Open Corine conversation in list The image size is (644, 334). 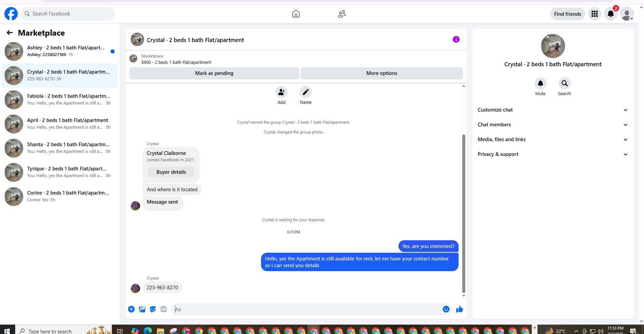coord(59,197)
